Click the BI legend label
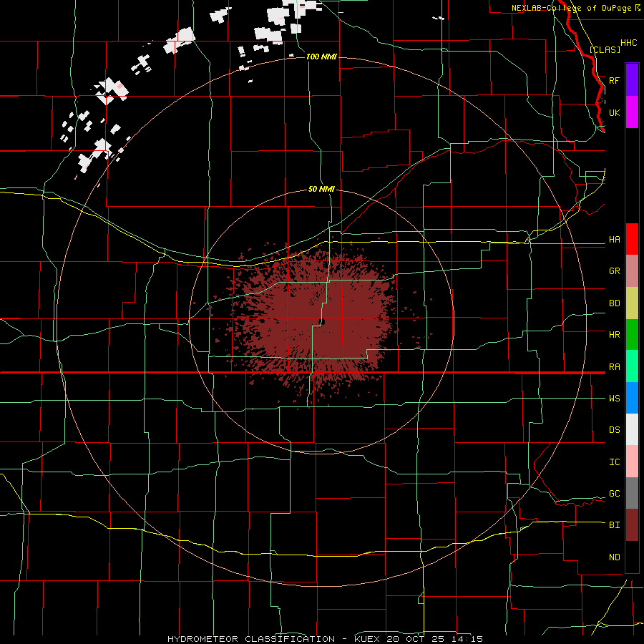Viewport: 644px width, 644px height. point(614,525)
